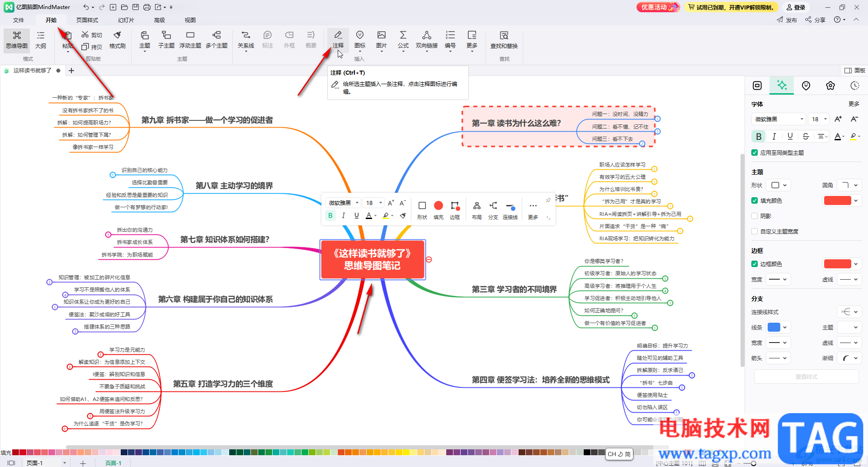
Task: Enable 自定义主题宽度 checkbox
Action: click(x=755, y=231)
